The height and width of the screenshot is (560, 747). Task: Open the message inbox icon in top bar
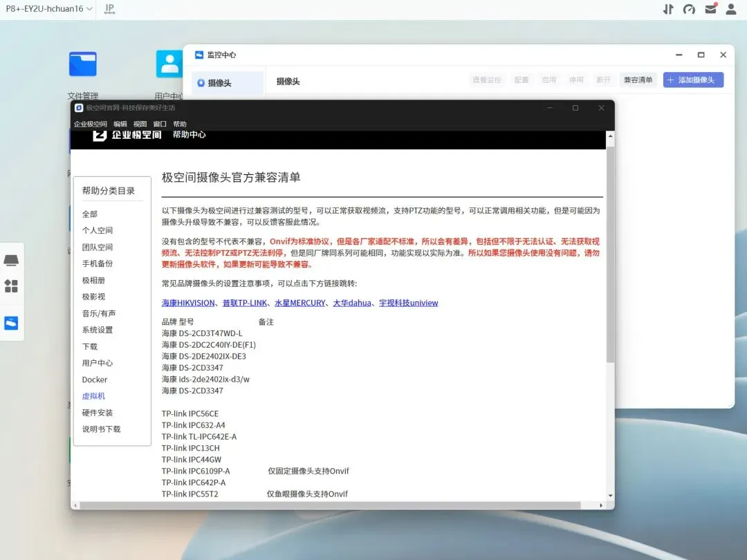click(x=711, y=8)
